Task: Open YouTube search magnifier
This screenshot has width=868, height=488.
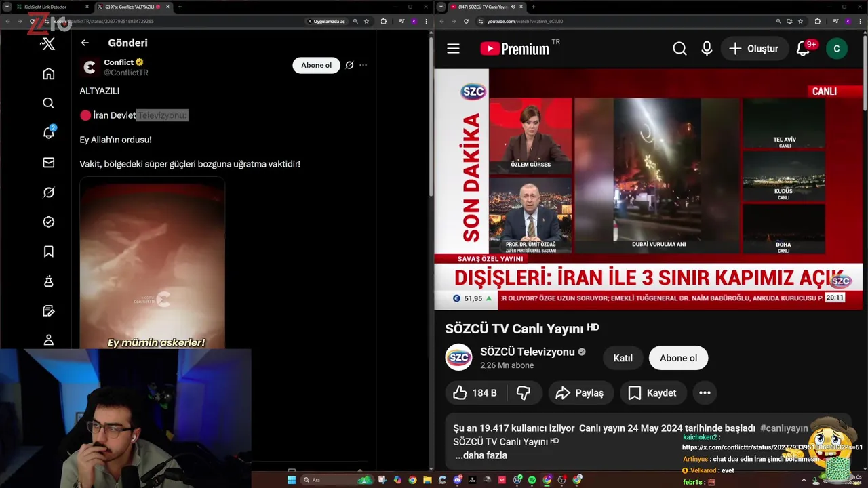Action: 679,49
